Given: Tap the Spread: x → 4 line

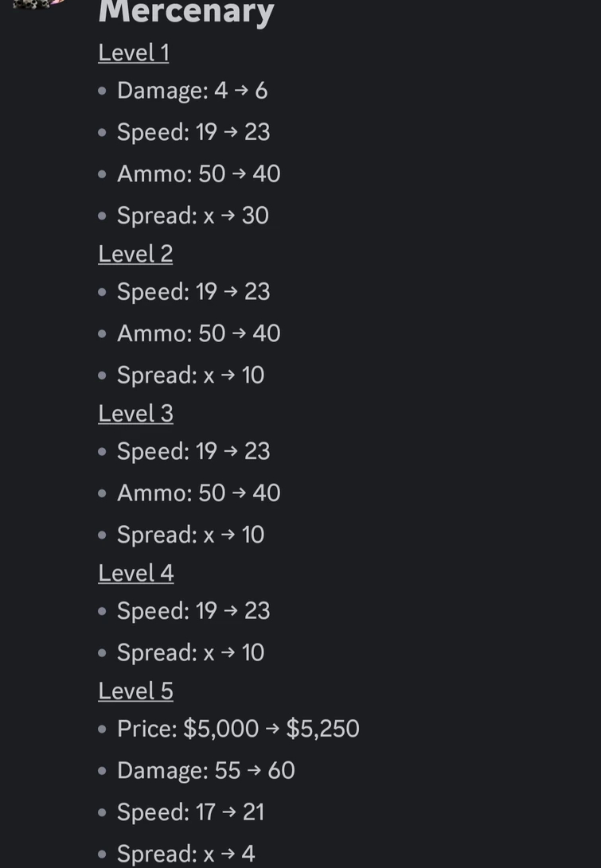Looking at the screenshot, I should (x=185, y=854).
